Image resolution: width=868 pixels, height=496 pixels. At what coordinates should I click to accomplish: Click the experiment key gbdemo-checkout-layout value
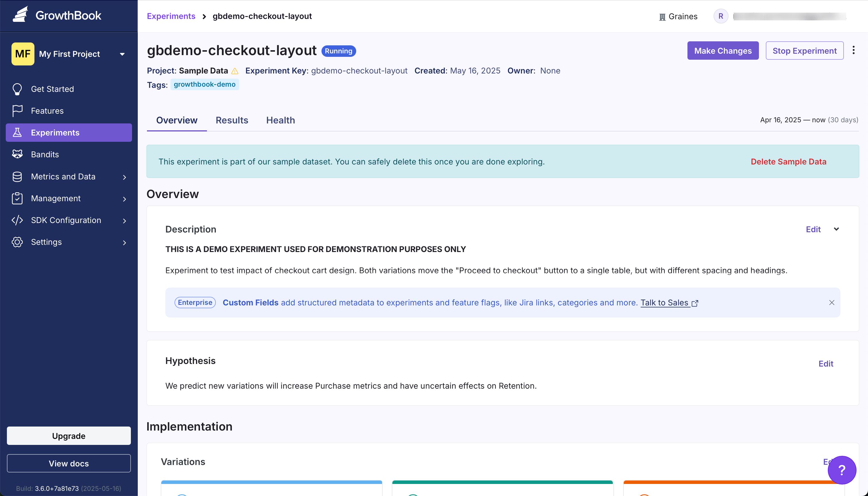(x=359, y=71)
